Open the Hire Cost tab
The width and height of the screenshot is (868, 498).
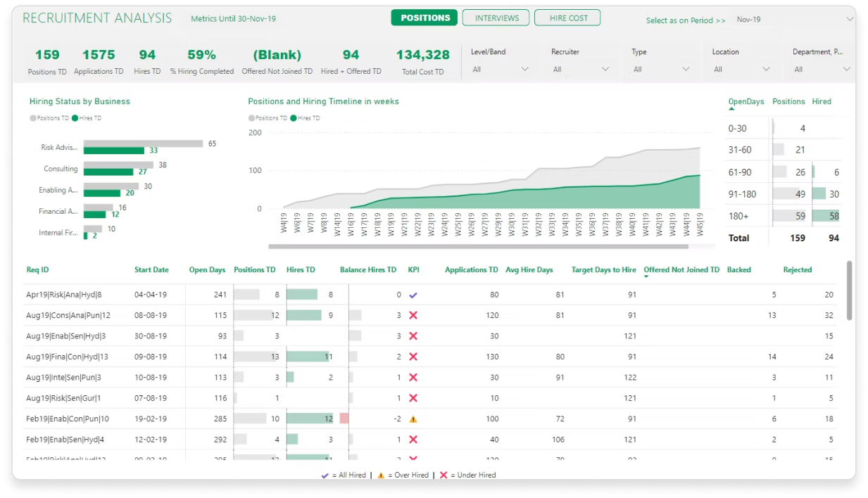click(568, 18)
